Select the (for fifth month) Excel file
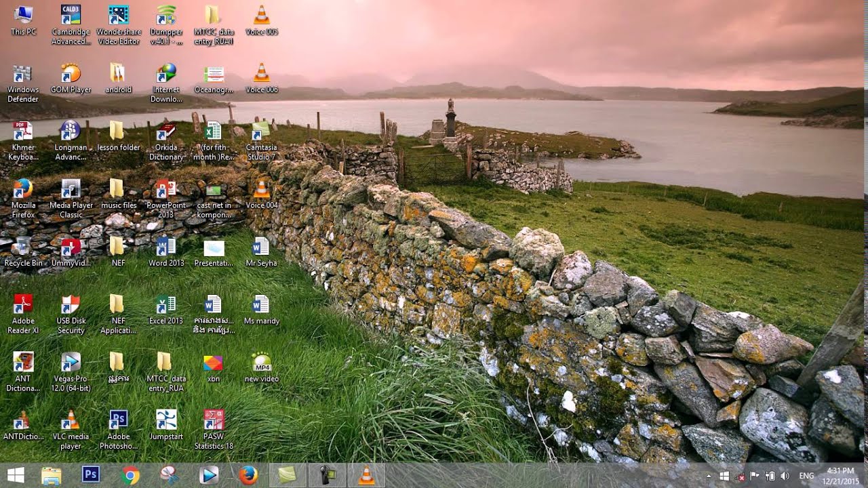 tap(214, 141)
